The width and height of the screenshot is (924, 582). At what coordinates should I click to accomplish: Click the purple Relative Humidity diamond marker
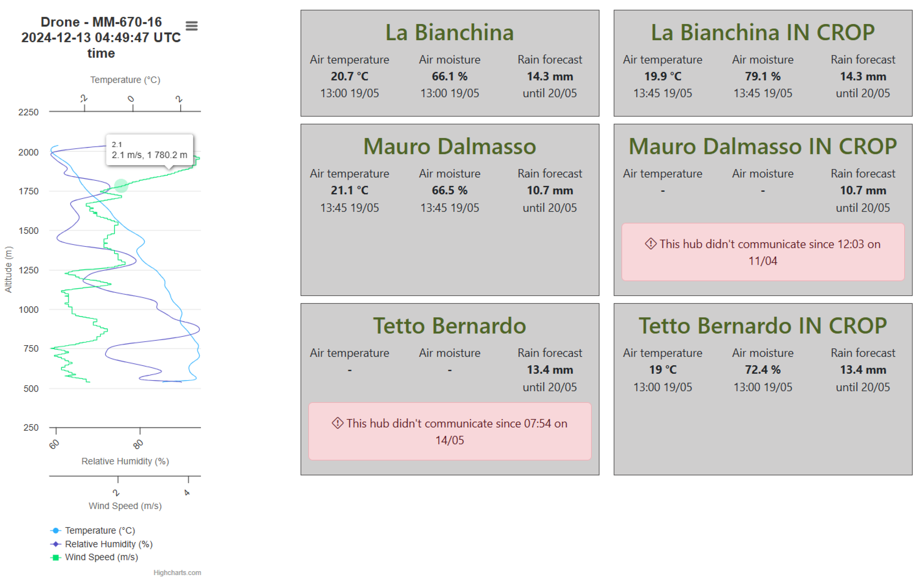pos(55,544)
